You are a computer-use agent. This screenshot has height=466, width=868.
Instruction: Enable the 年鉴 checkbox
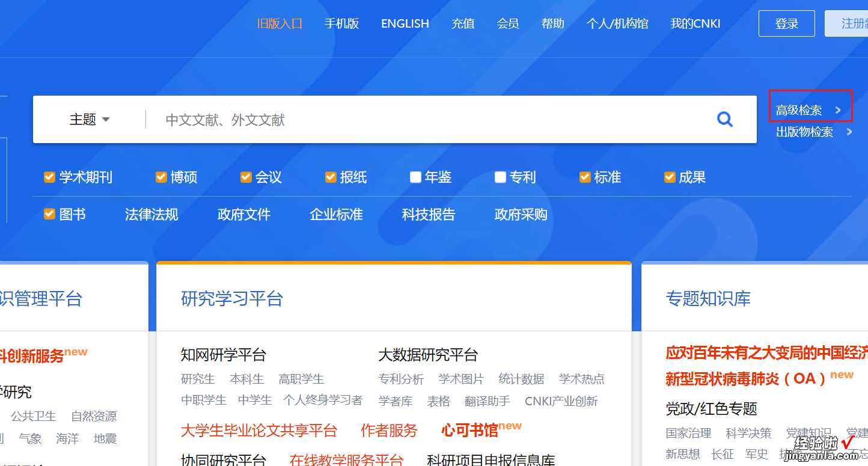tap(415, 177)
